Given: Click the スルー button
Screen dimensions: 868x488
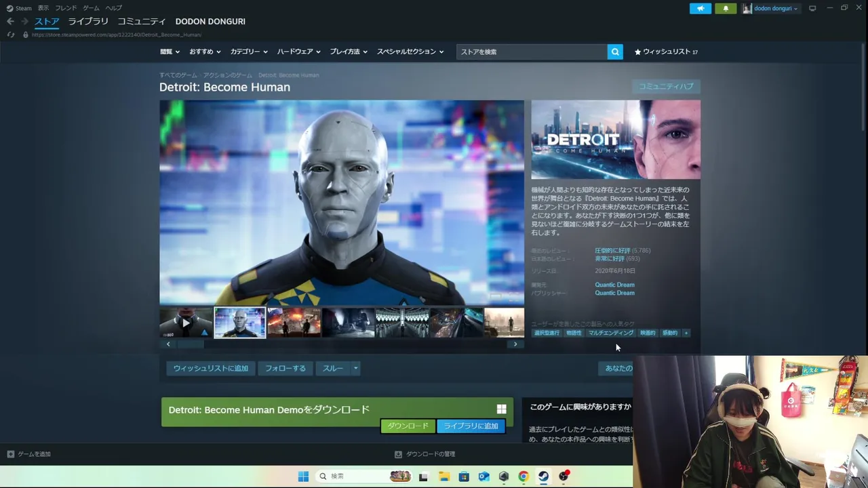Looking at the screenshot, I should point(333,369).
